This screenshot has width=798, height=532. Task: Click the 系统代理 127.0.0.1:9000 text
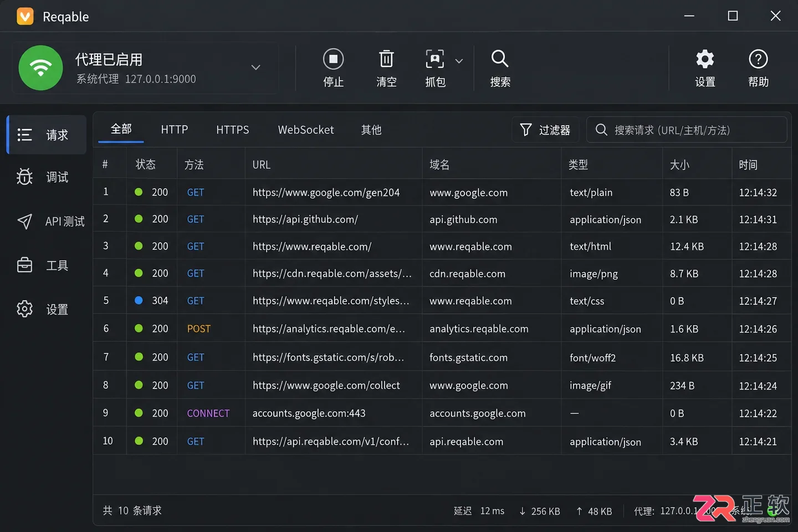pos(136,79)
